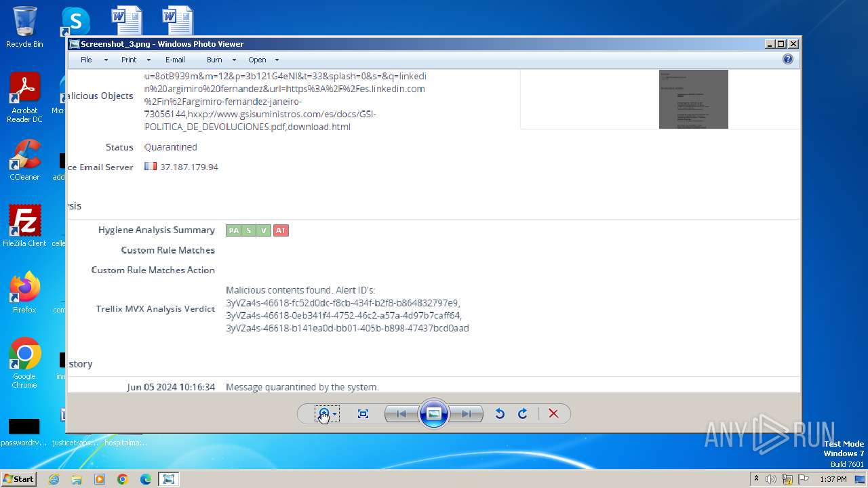Rotate the picture counterclockwise

[500, 413]
